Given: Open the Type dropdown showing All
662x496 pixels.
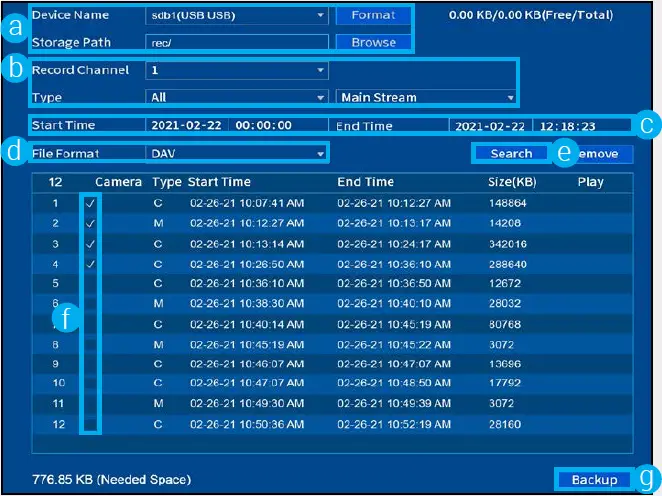Looking at the screenshot, I should [x=237, y=98].
